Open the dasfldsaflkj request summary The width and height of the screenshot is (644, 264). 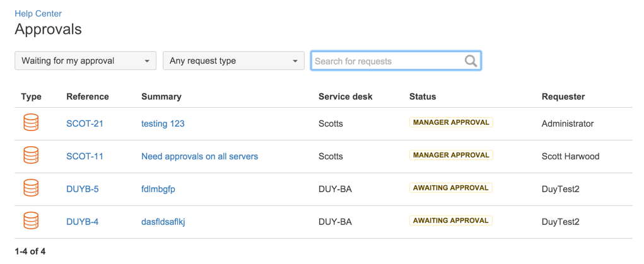(x=163, y=222)
